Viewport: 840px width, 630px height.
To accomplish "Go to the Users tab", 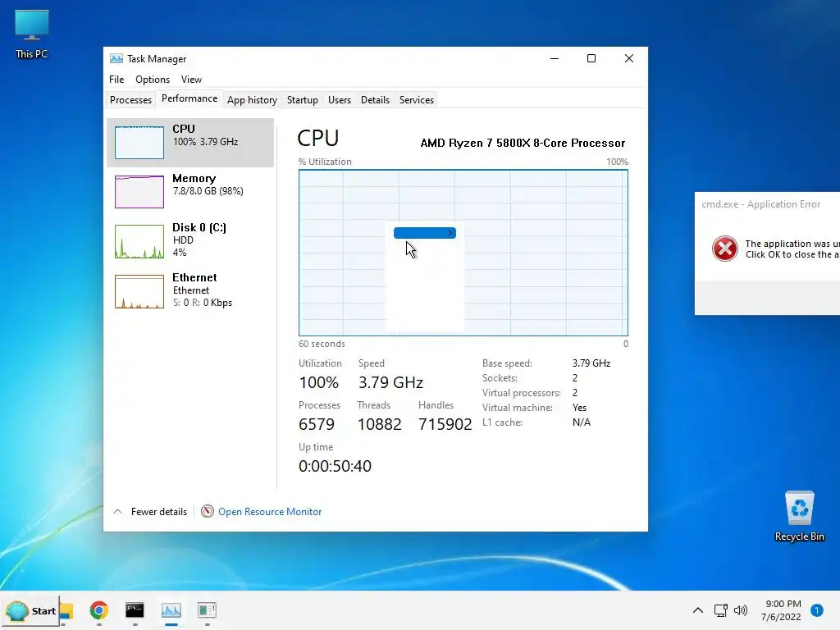I will pyautogui.click(x=339, y=99).
